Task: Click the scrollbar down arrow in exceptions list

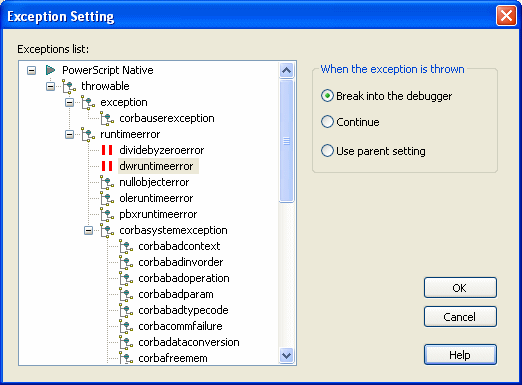Action: (287, 356)
